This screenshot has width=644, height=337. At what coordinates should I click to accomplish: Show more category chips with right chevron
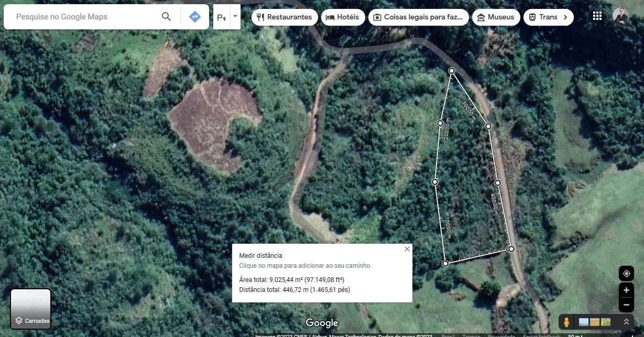click(565, 17)
